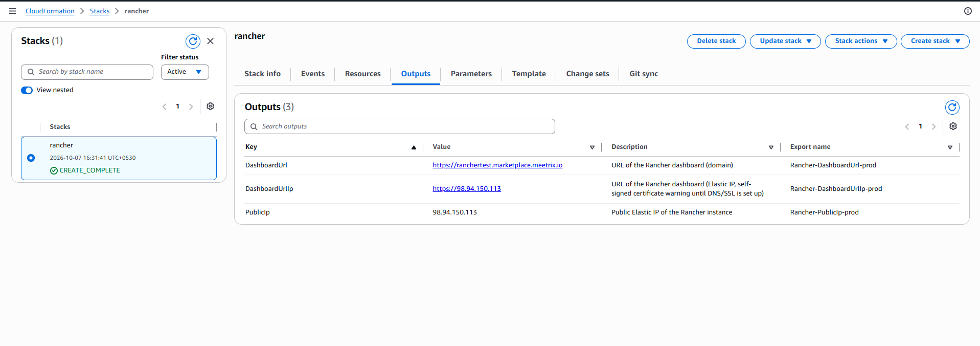Select the Outputs tab
The width and height of the screenshot is (980, 346).
coord(416,74)
